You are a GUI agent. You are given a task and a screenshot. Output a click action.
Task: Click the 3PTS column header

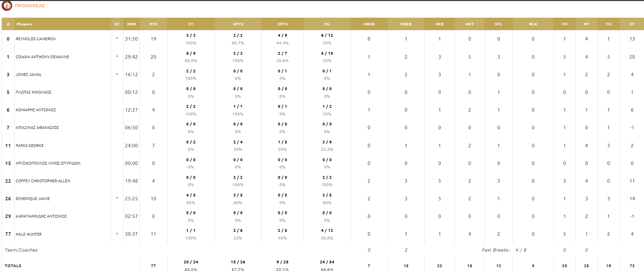coord(282,24)
